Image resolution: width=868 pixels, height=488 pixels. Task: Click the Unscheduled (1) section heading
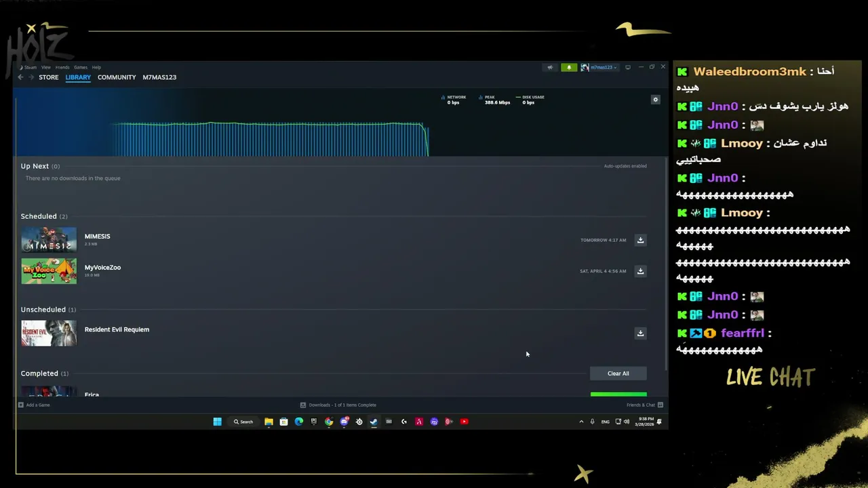48,310
